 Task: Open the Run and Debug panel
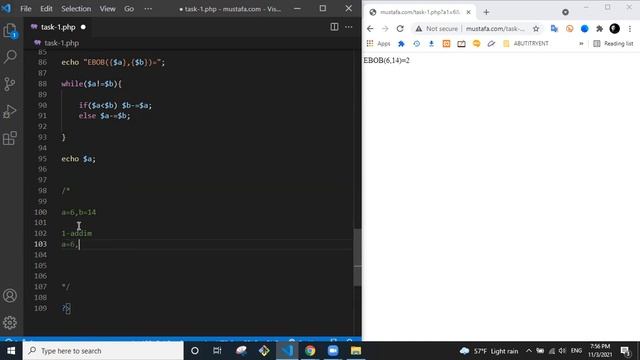click(10, 111)
